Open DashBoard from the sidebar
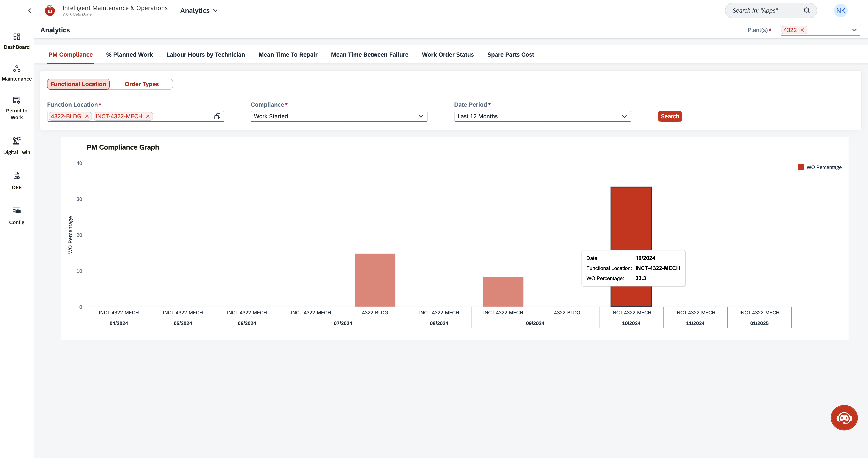Image resolution: width=868 pixels, height=458 pixels. 16,41
